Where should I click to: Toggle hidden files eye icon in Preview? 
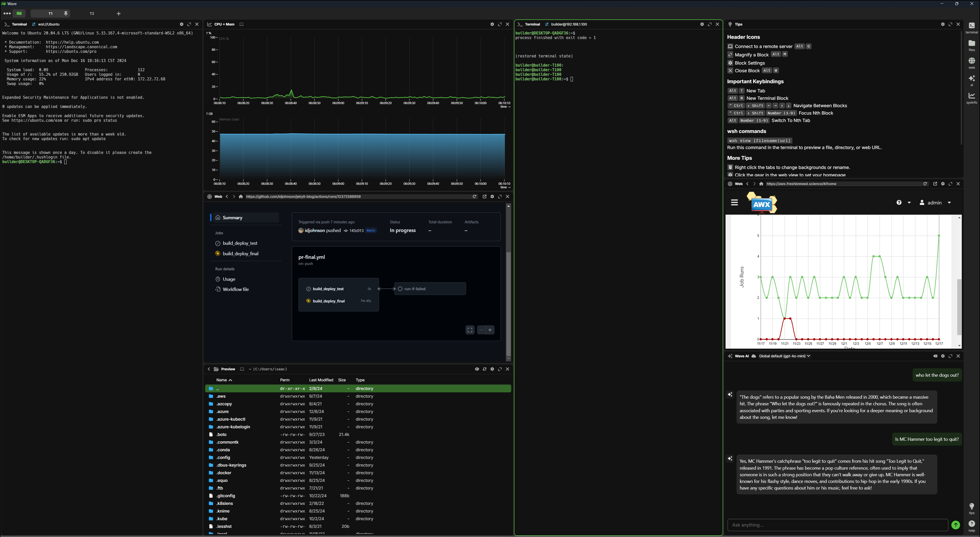click(x=477, y=369)
